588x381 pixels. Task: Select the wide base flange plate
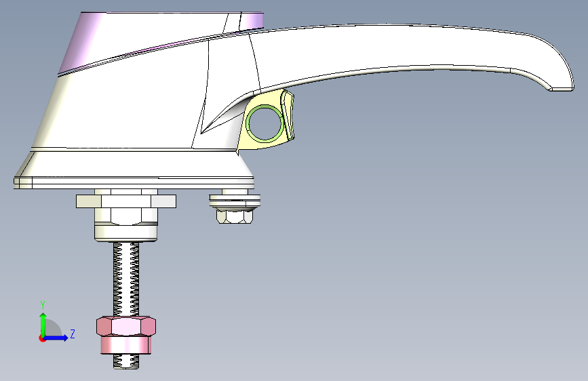[134, 182]
